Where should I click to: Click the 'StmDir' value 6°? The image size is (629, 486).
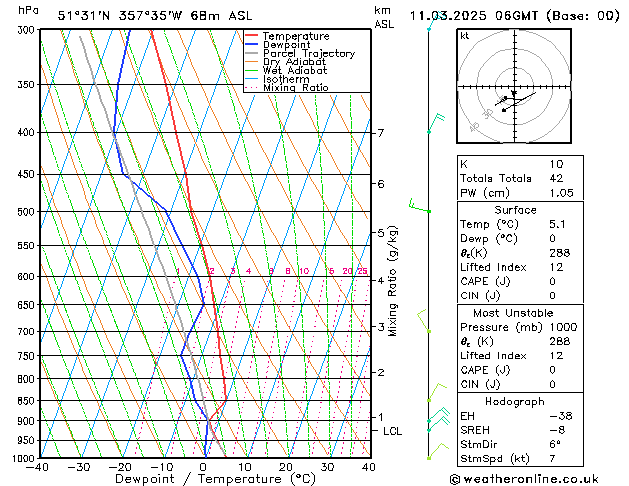(x=555, y=444)
